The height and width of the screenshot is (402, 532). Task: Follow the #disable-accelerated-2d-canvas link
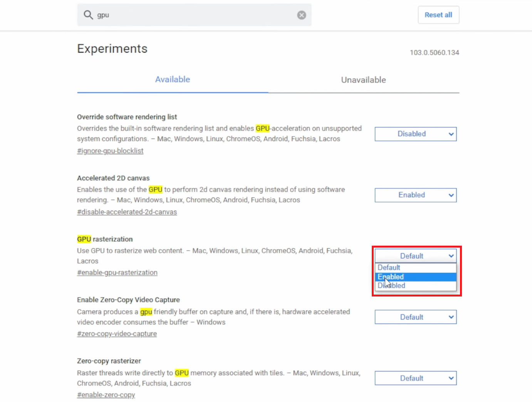pos(127,212)
